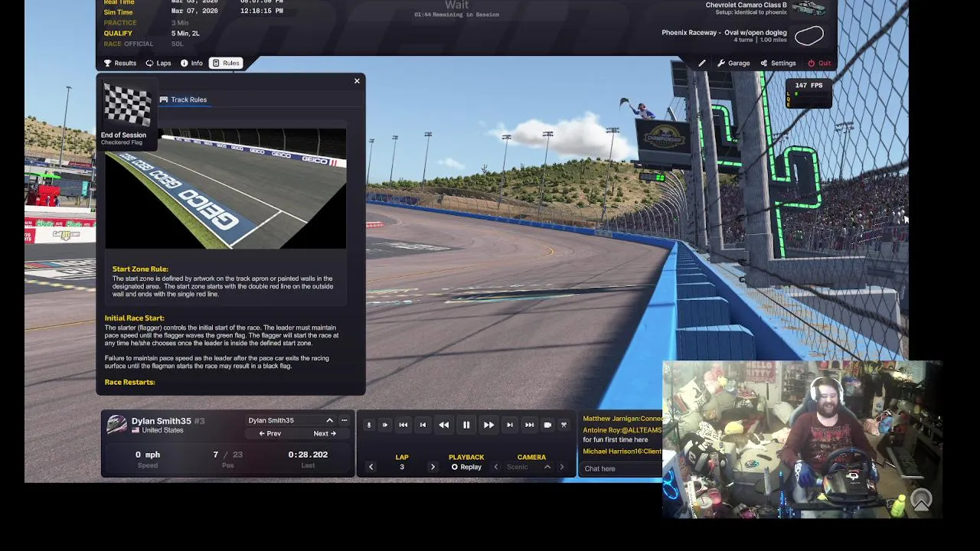Open the Garage
Image resolution: width=980 pixels, height=551 pixels.
(x=733, y=63)
